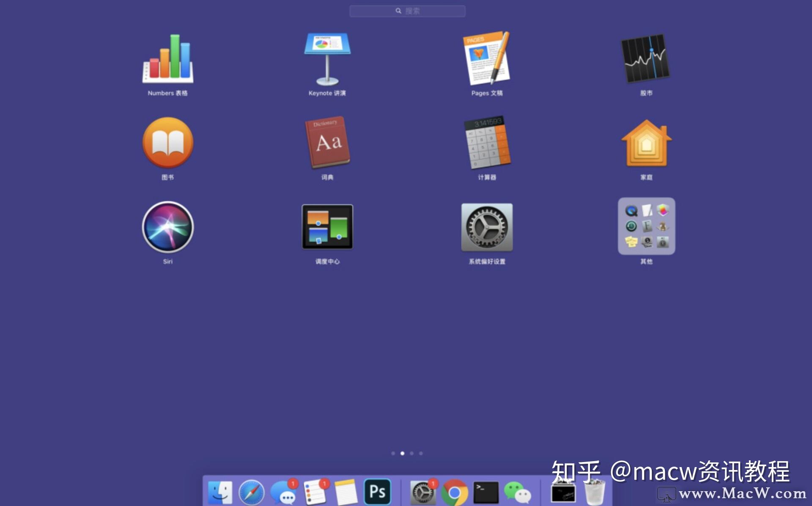812x506 pixels.
Task: Open the 图书 books app
Action: coord(168,143)
